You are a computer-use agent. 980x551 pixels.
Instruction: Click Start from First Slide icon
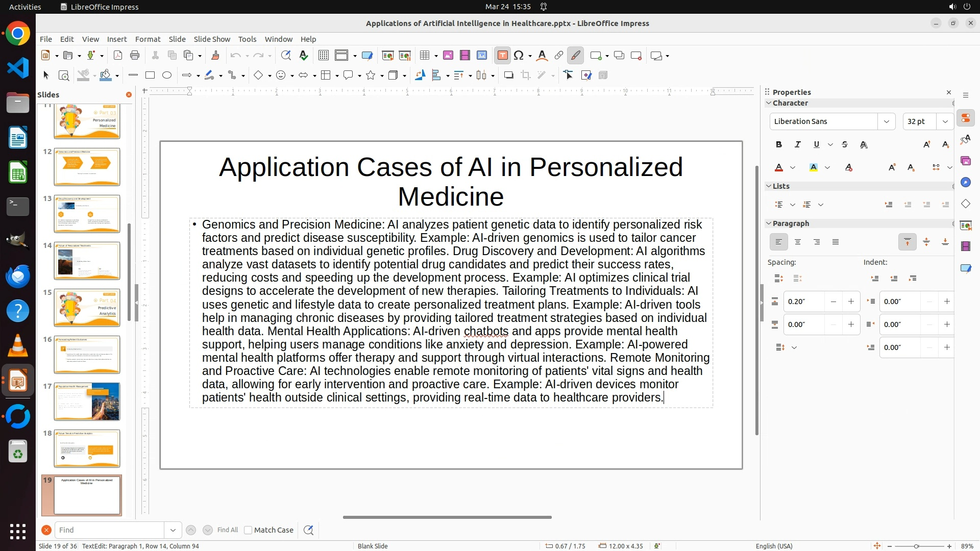(388, 56)
